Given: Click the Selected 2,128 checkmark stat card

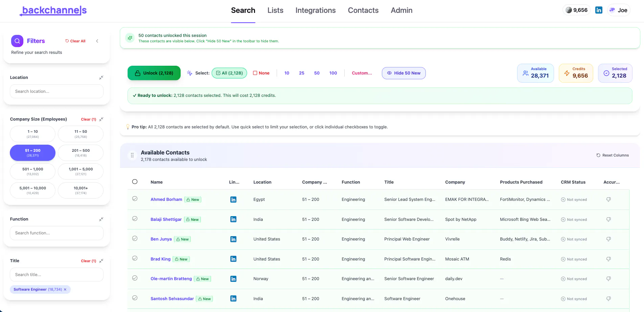Looking at the screenshot, I should (615, 73).
